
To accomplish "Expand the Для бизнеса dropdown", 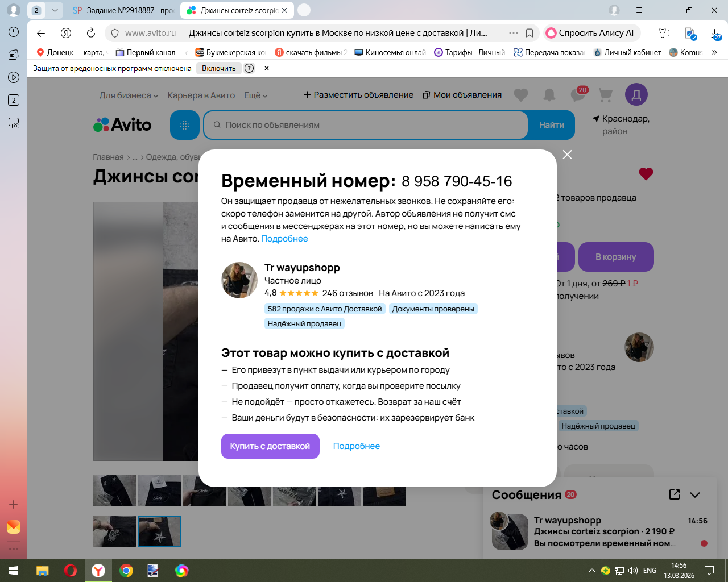I will click(129, 95).
